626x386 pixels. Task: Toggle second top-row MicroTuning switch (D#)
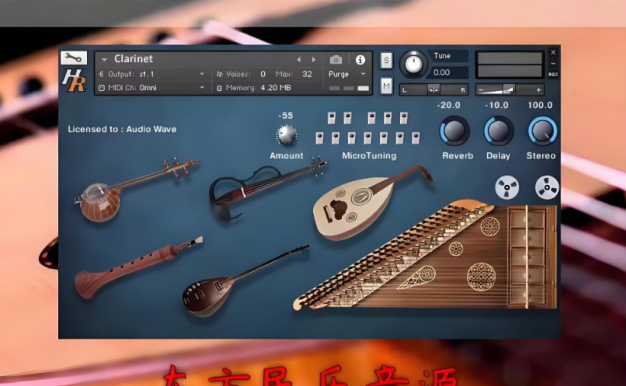tap(348, 118)
